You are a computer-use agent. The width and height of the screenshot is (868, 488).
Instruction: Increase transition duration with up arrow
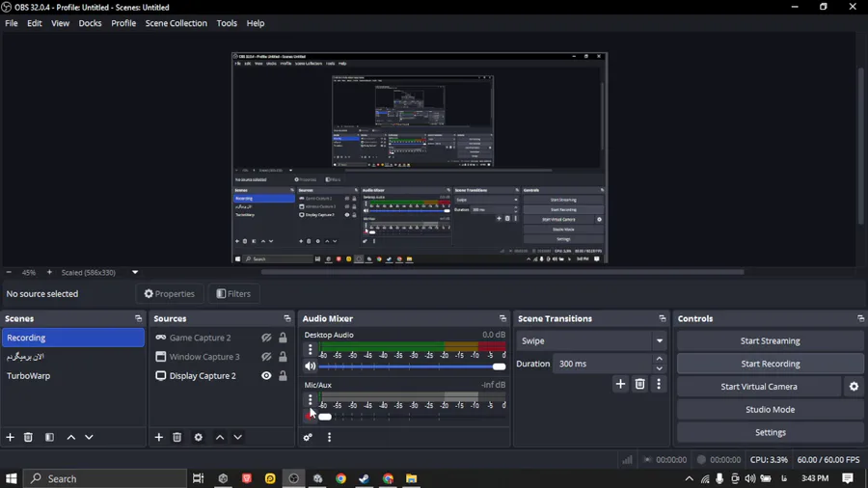point(660,359)
